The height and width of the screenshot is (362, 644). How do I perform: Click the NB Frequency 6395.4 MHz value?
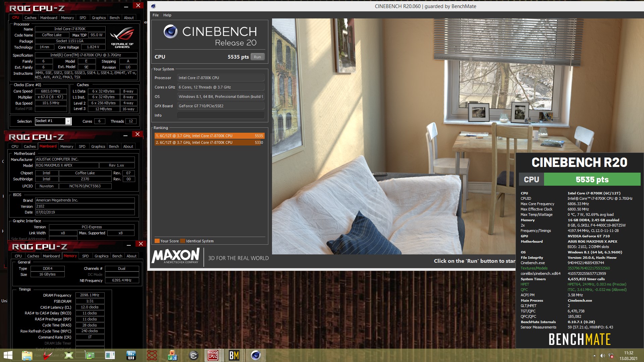click(x=122, y=281)
